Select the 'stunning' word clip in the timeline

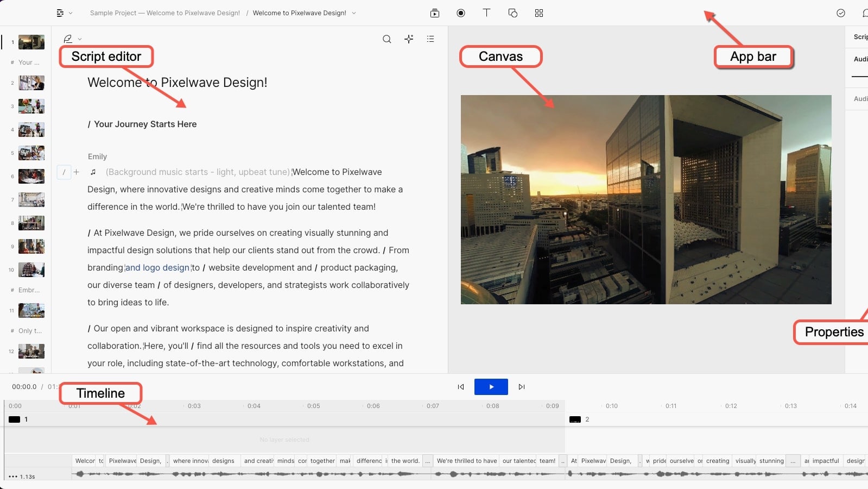coord(771,461)
